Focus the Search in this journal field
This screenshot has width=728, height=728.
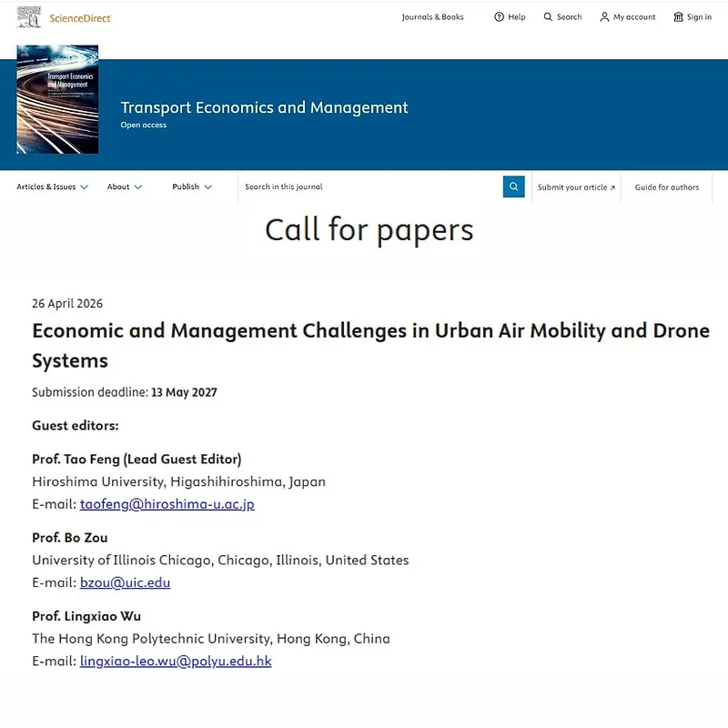pos(370,187)
